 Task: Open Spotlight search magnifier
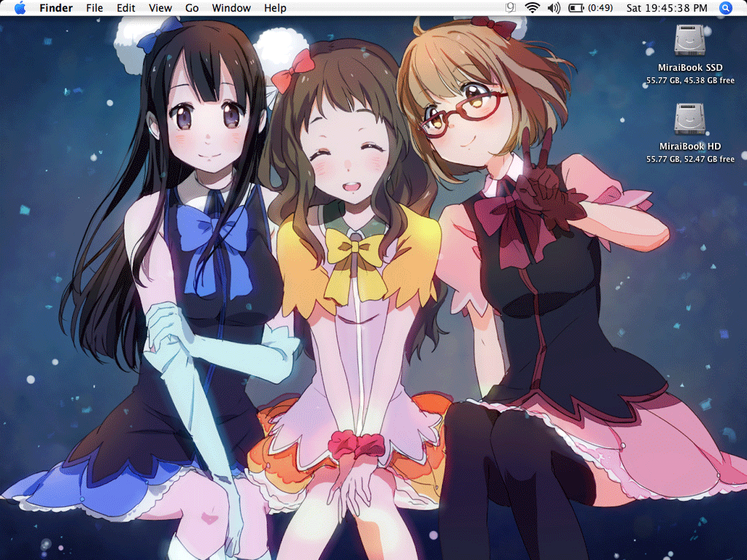(x=725, y=8)
